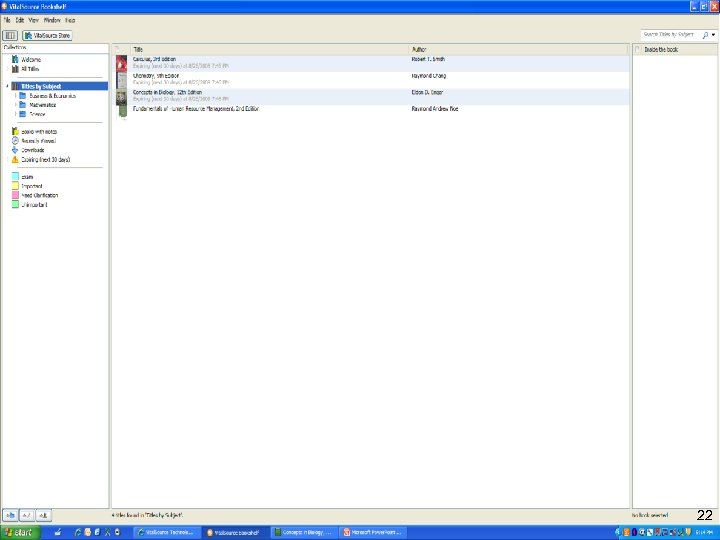Click the Chemistry book cover thumbnail
720x540 pixels.
(x=121, y=80)
